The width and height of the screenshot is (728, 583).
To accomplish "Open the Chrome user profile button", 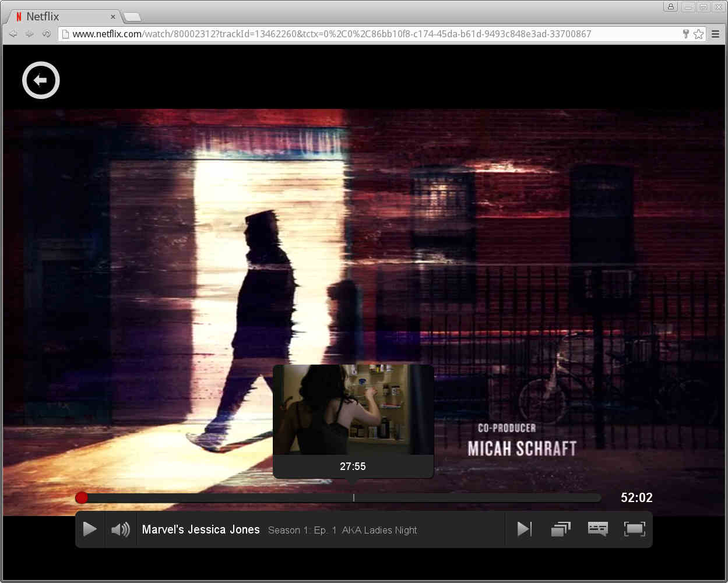I will click(x=670, y=6).
